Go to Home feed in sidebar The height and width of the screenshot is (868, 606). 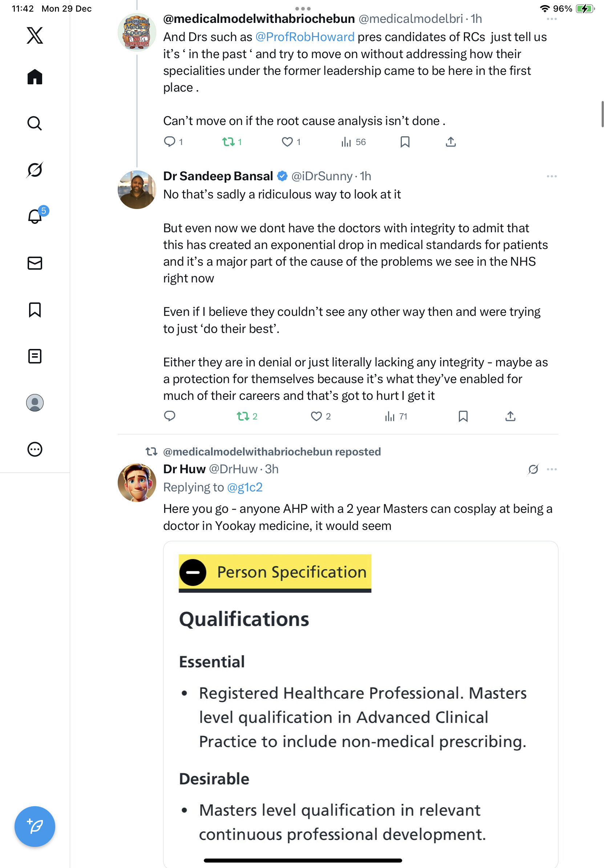pos(35,77)
